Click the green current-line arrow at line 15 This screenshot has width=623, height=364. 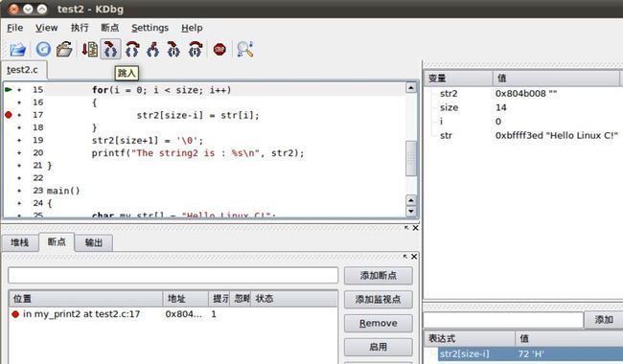coord(9,90)
